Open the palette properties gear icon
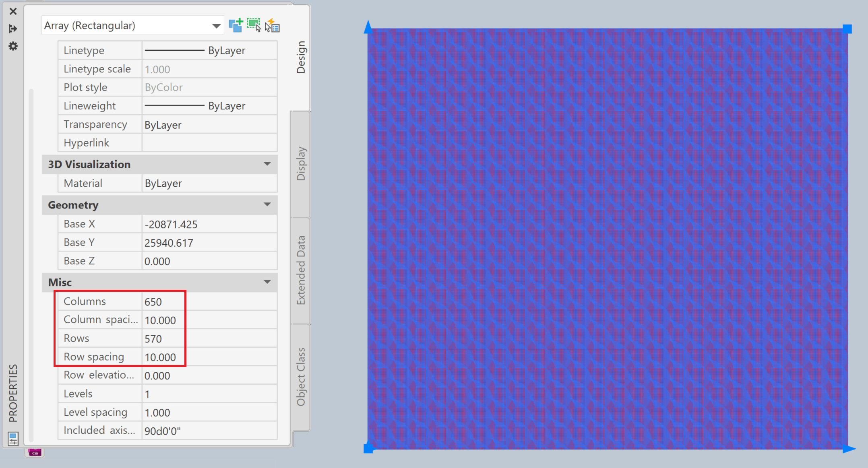Viewport: 868px width, 468px height. click(x=13, y=46)
